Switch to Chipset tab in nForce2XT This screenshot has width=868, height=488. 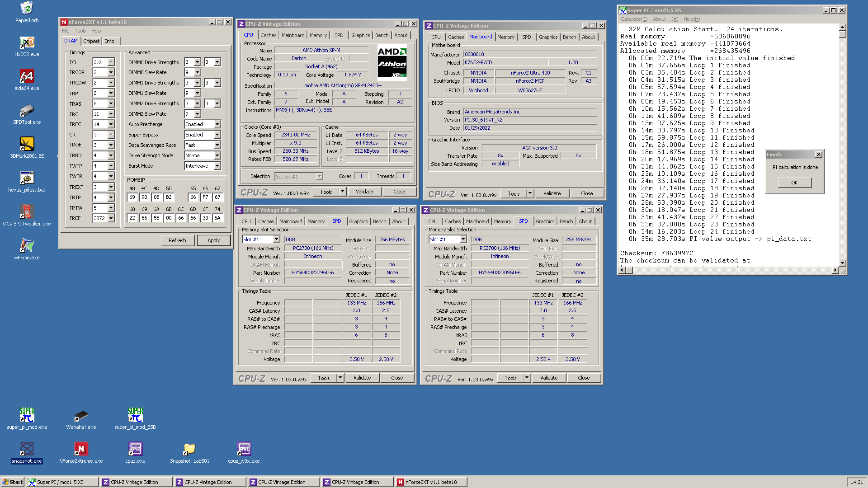click(91, 41)
